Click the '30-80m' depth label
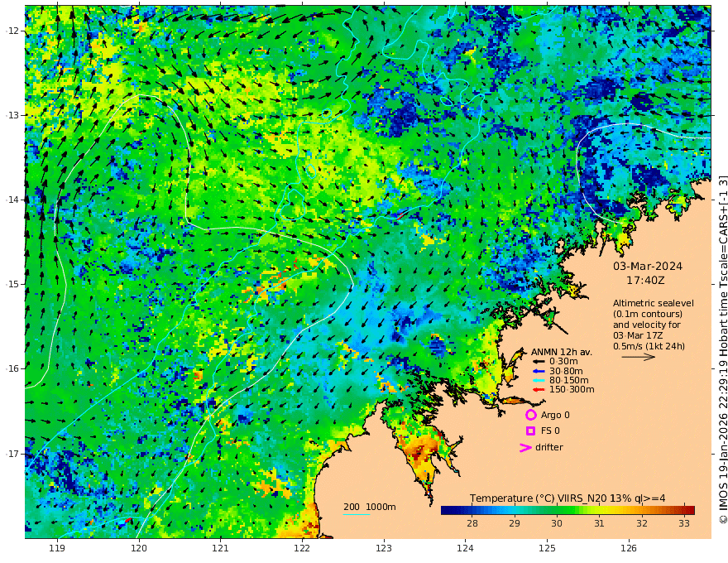The height and width of the screenshot is (563, 728). click(x=566, y=371)
